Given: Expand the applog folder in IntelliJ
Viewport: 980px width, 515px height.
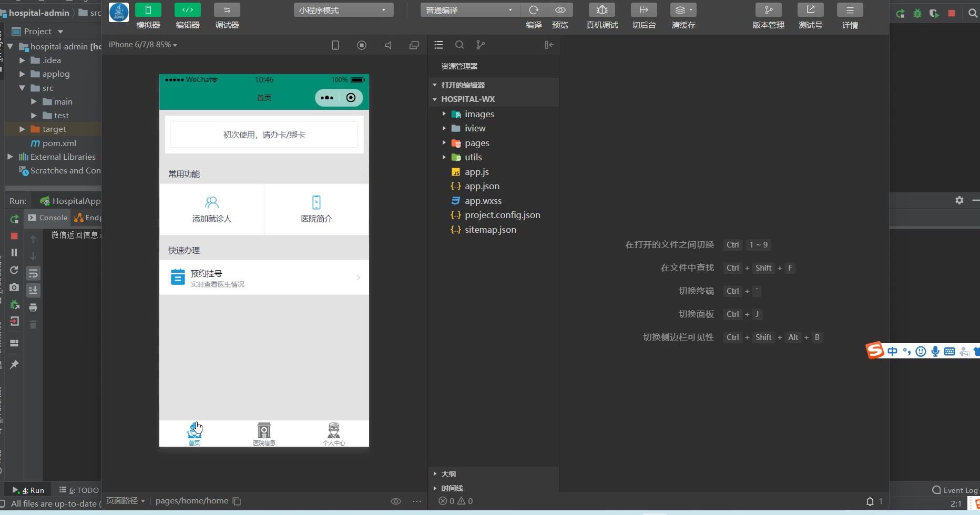Looking at the screenshot, I should [22, 74].
